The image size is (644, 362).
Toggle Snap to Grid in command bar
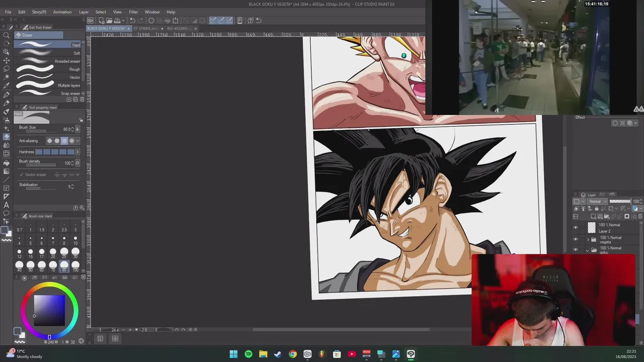[229, 21]
